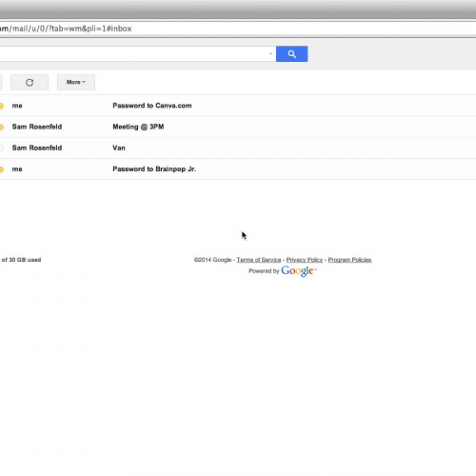Open search options dropdown arrow
This screenshot has height=476, width=476.
(x=270, y=54)
